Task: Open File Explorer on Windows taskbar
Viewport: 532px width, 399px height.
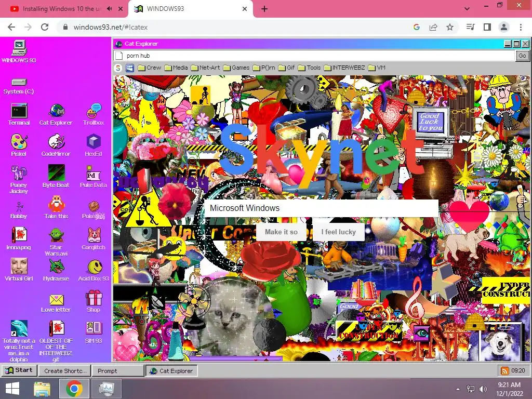Action: point(42,389)
